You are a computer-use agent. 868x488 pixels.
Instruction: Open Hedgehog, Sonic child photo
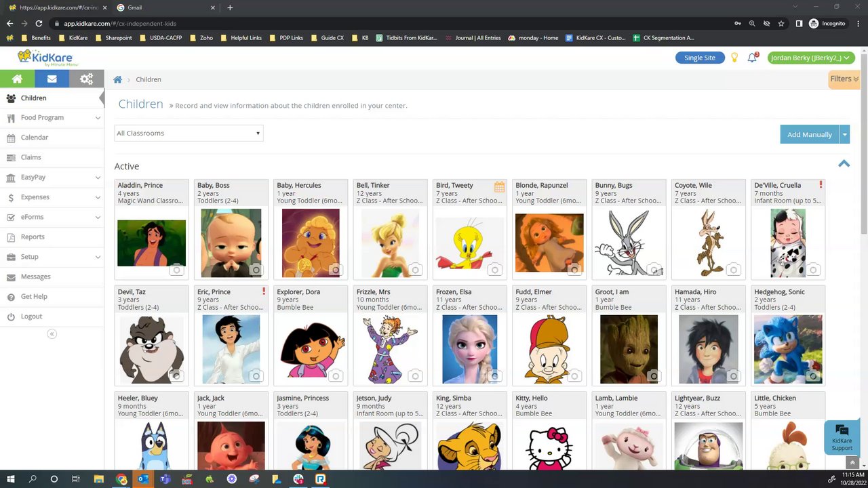pyautogui.click(x=788, y=349)
